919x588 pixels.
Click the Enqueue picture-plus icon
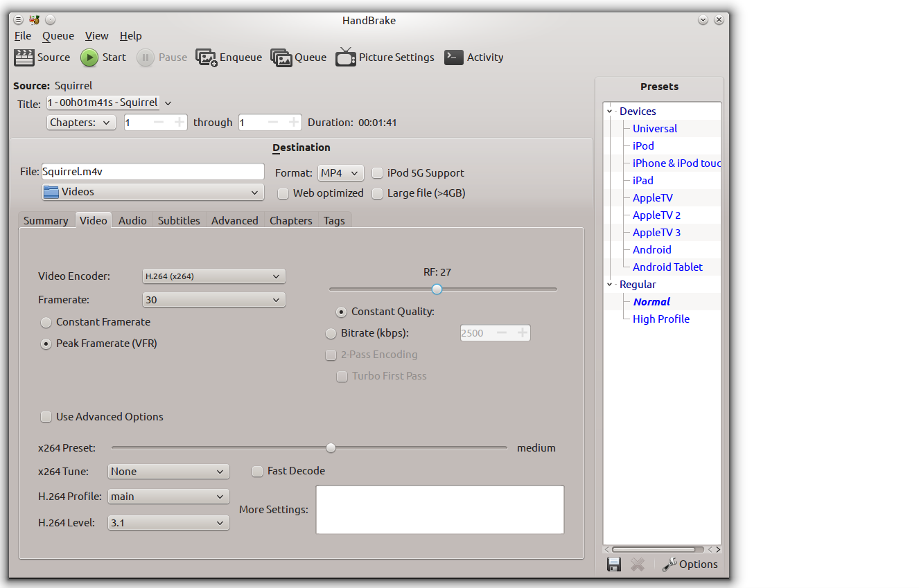[x=207, y=57]
